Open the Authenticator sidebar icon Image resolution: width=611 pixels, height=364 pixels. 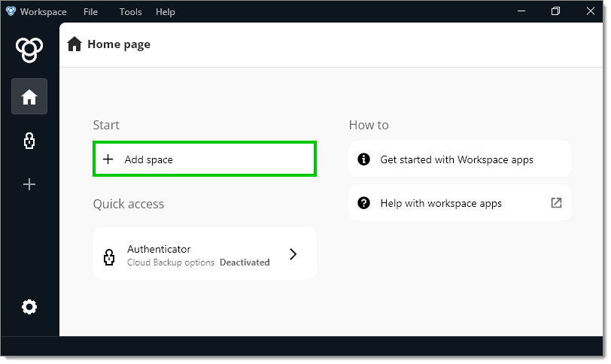coord(29,141)
